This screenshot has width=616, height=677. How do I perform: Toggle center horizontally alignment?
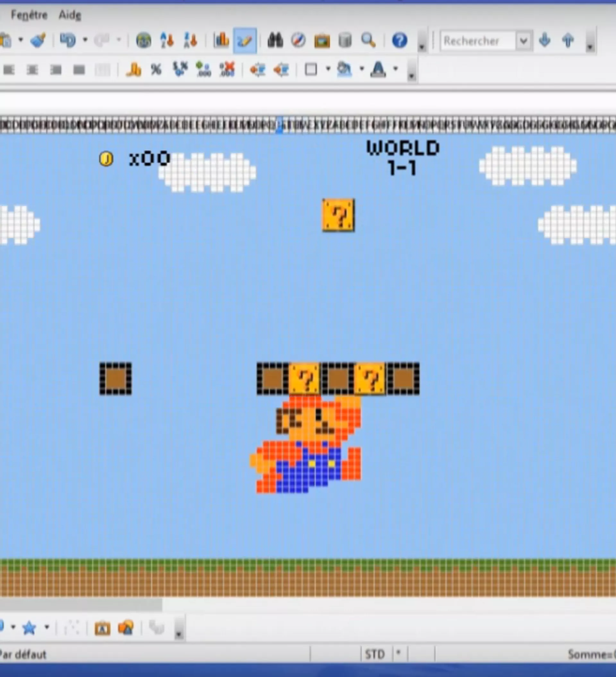pos(33,70)
